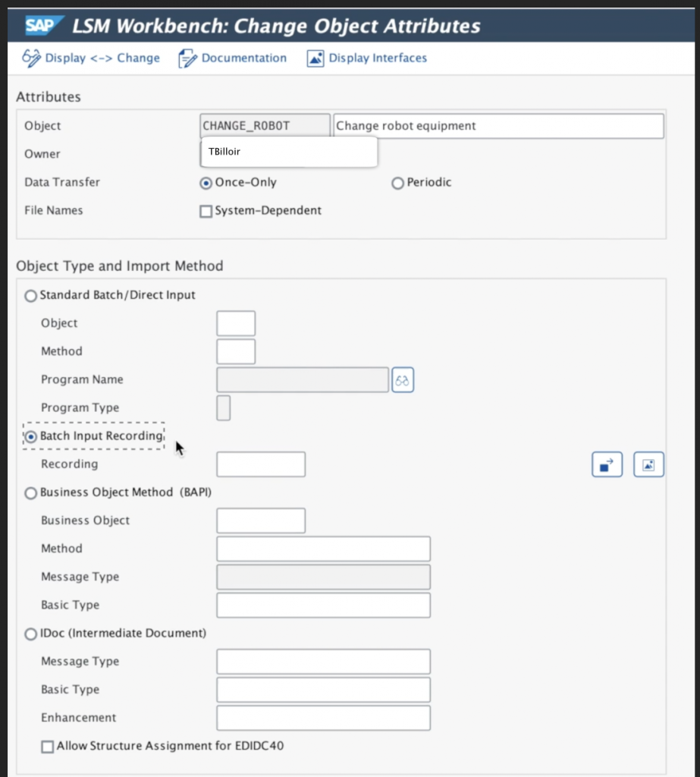This screenshot has width=700, height=777.
Task: Click the Display Interfaces text label
Action: [378, 58]
